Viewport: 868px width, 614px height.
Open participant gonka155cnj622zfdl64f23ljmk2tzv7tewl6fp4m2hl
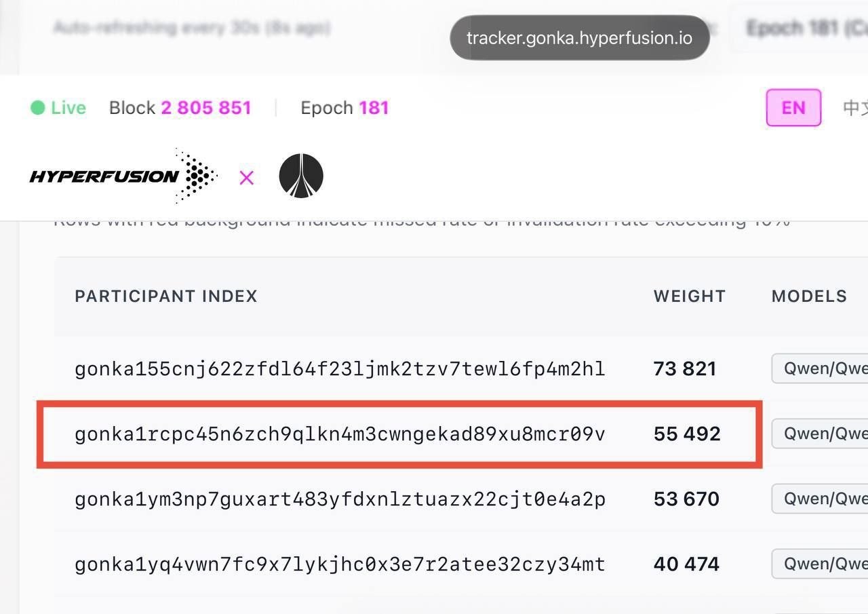(340, 369)
